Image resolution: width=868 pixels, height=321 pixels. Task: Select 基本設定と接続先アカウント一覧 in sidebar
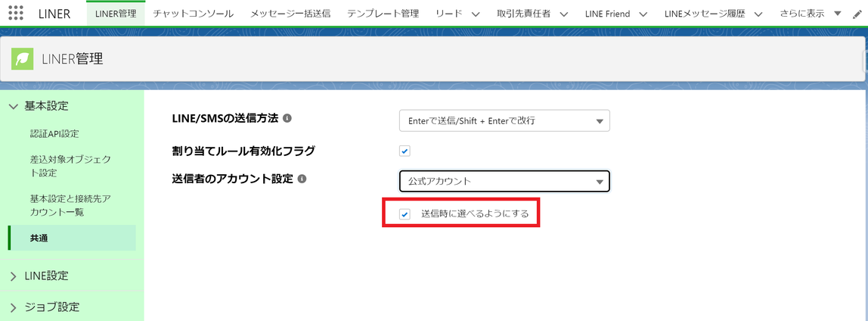click(71, 205)
